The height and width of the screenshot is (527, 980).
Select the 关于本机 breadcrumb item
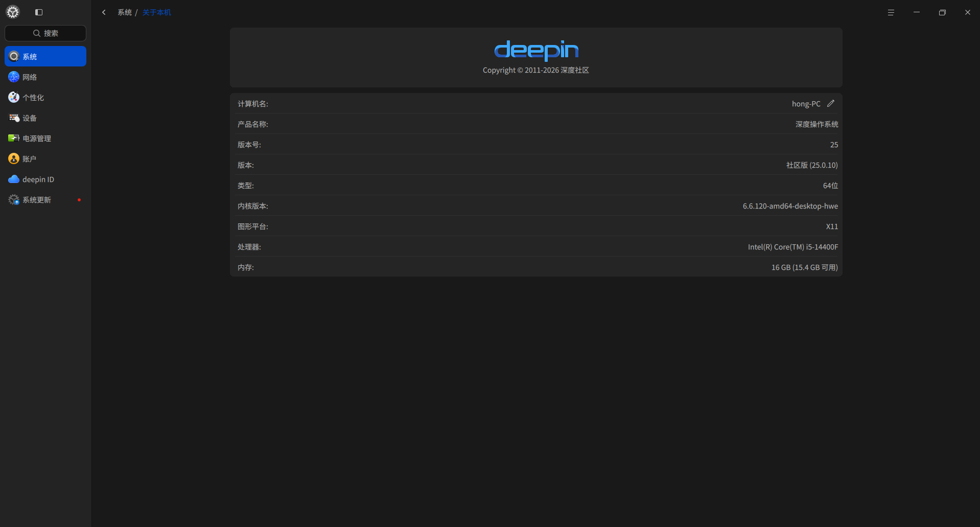(x=156, y=12)
